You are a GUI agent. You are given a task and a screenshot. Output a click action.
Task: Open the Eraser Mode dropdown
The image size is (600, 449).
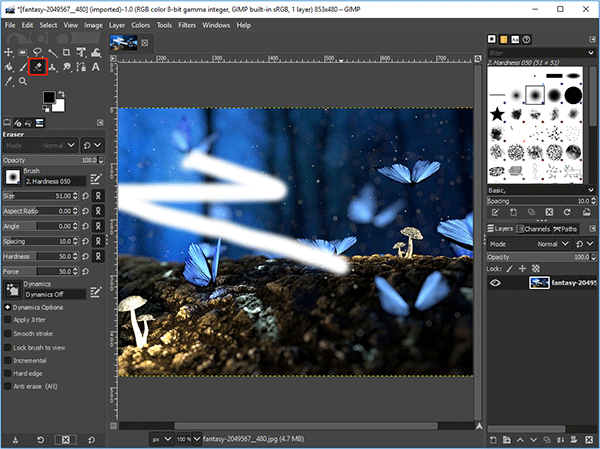coord(41,145)
